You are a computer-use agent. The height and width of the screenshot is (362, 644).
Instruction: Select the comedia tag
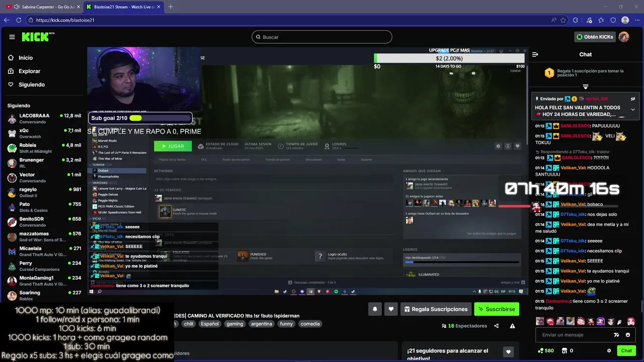310,324
